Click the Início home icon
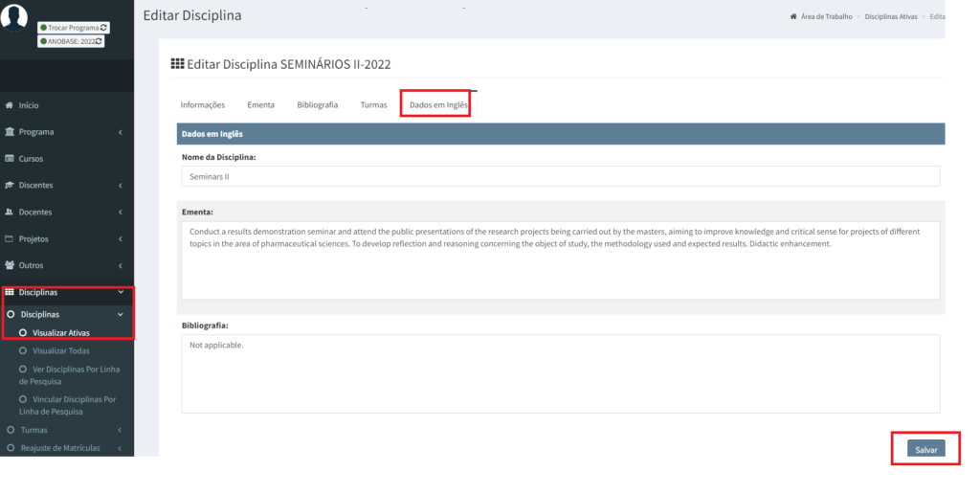 click(x=10, y=105)
